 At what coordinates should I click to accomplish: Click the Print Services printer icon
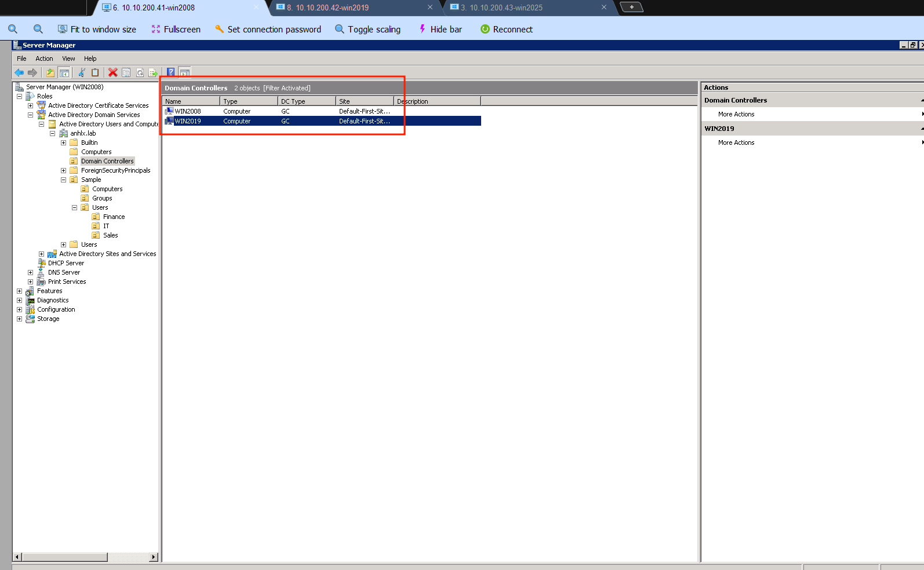click(x=41, y=282)
